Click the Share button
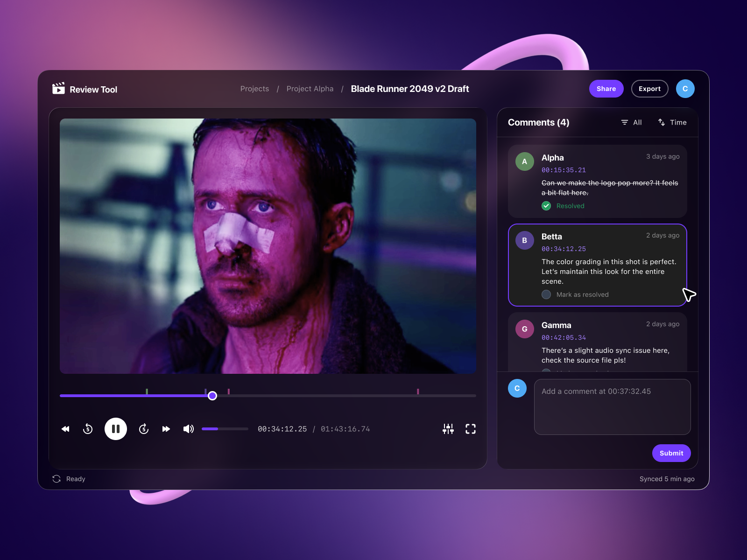 click(606, 89)
